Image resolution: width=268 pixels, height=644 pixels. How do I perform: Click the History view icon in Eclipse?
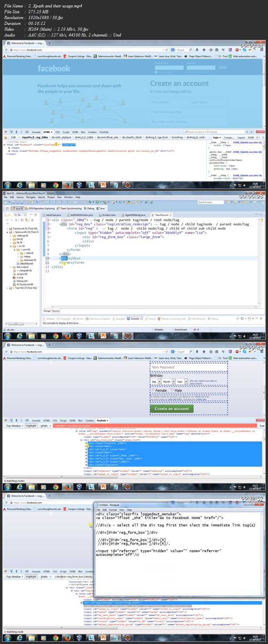tap(146, 319)
